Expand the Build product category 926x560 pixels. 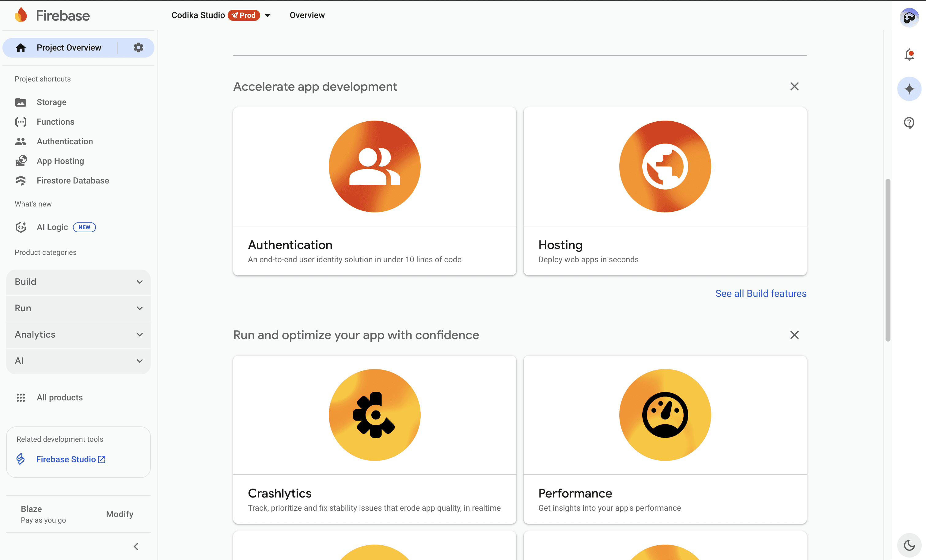click(78, 282)
